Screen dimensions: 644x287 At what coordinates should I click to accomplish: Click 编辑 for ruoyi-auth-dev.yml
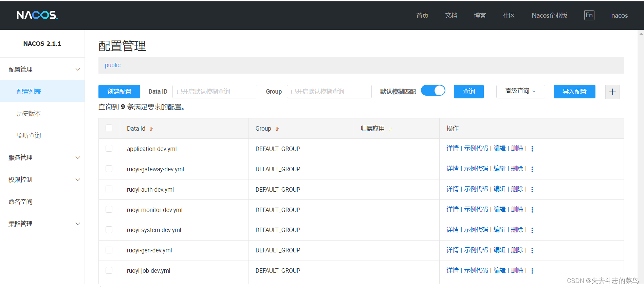point(499,189)
